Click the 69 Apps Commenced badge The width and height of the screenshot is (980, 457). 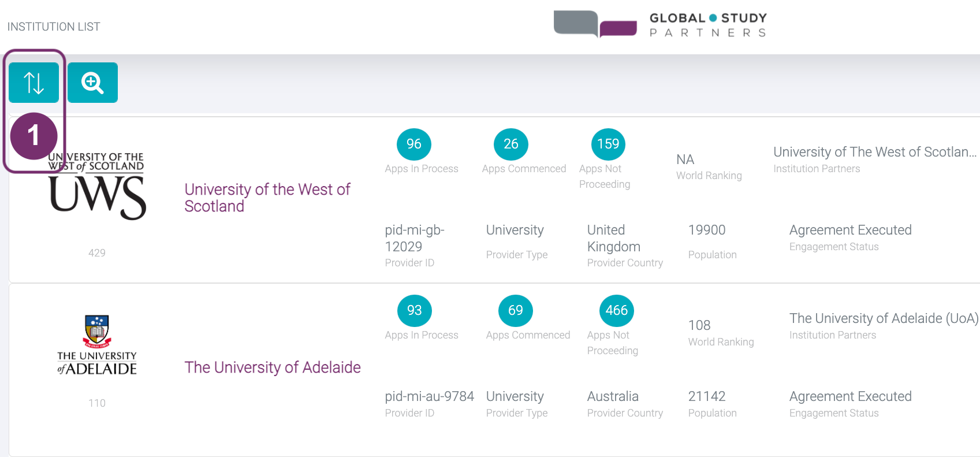(x=515, y=310)
